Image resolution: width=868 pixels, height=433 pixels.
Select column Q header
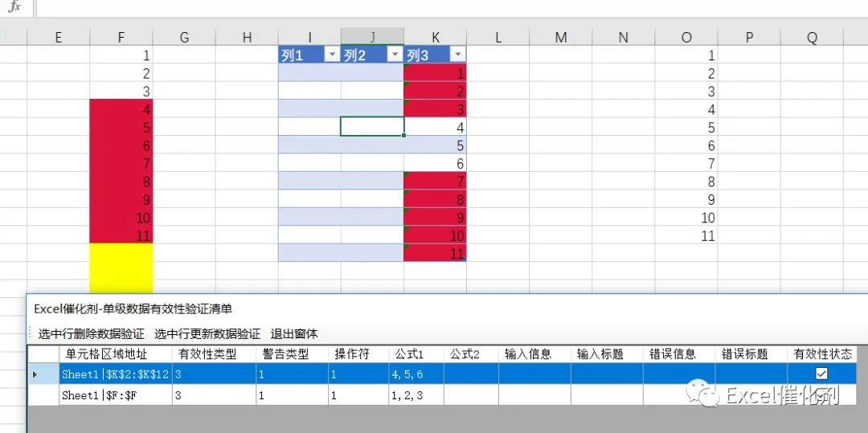click(x=812, y=37)
